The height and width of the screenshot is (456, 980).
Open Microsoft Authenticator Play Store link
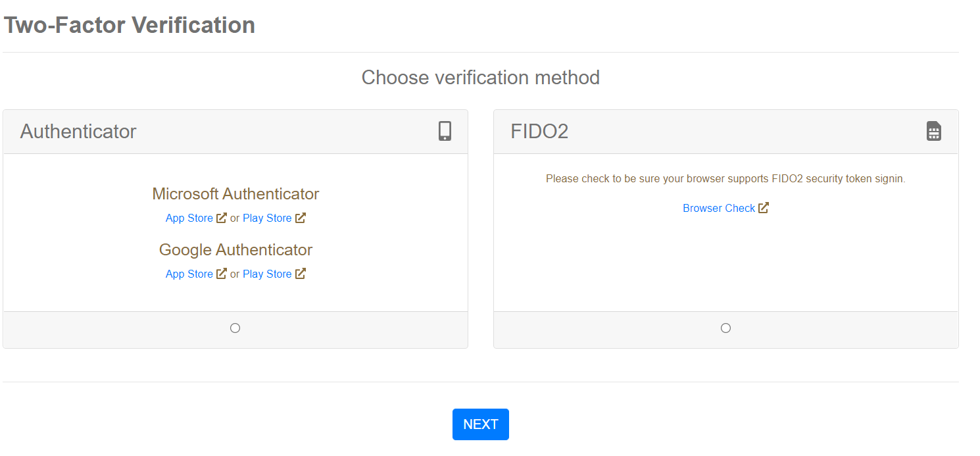point(267,218)
